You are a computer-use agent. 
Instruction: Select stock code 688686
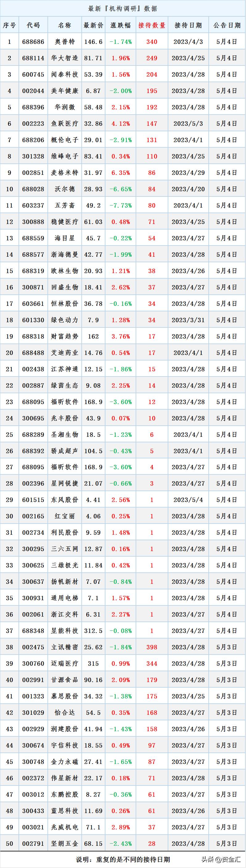[x=33, y=42]
